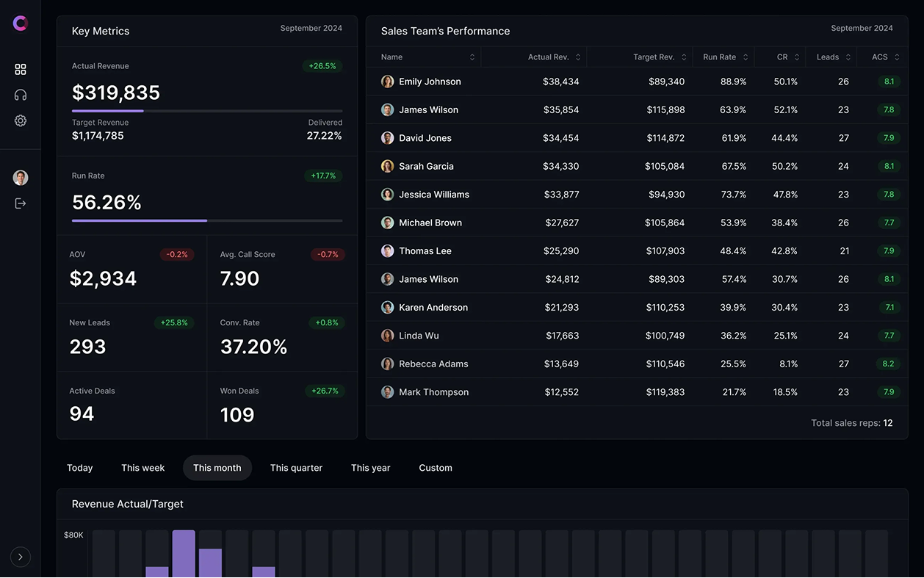The width and height of the screenshot is (924, 578).
Task: Open the headset calls icon
Action: tap(21, 95)
